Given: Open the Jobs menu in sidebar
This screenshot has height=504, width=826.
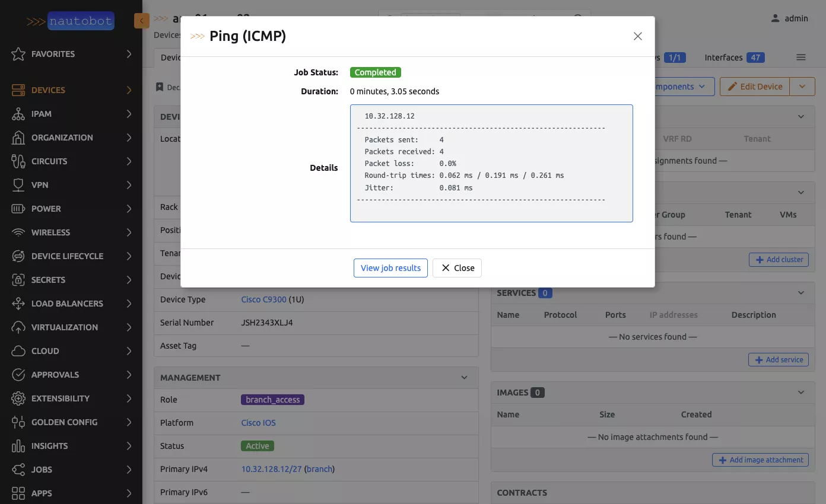Looking at the screenshot, I should point(42,470).
